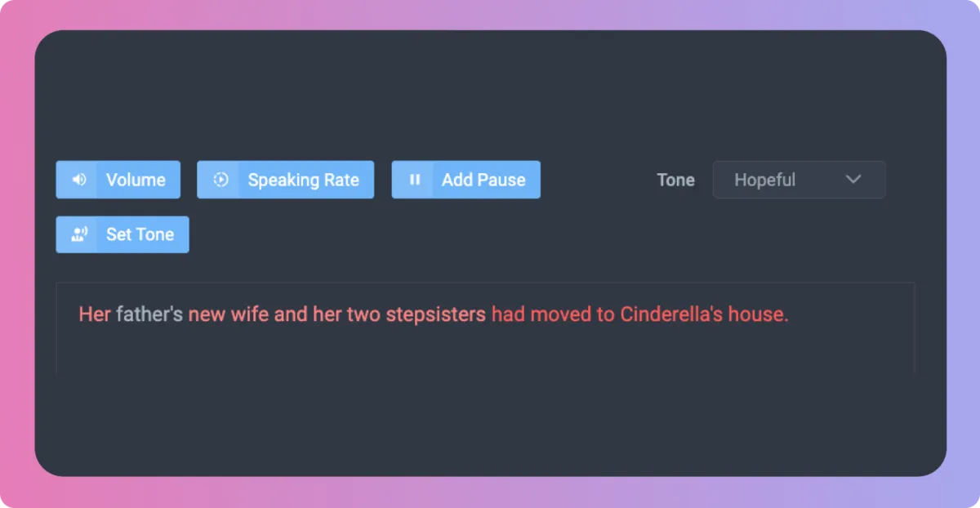Click the speaking person icon on Set Tone
Viewport: 980px width, 508px height.
coord(78,234)
